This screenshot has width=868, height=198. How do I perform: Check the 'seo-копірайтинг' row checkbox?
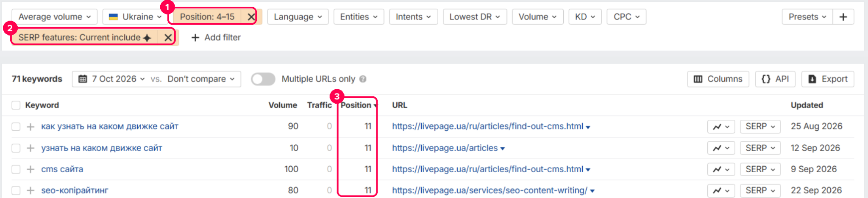coord(16,190)
